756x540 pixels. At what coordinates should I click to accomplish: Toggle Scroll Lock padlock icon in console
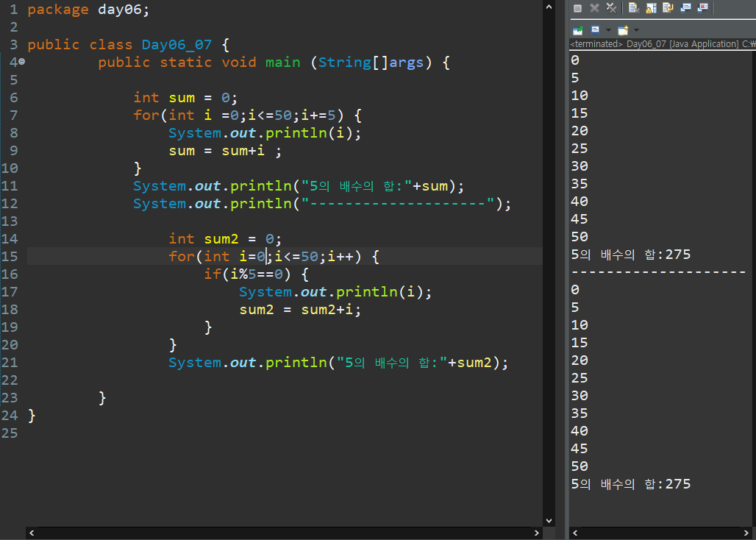click(652, 8)
